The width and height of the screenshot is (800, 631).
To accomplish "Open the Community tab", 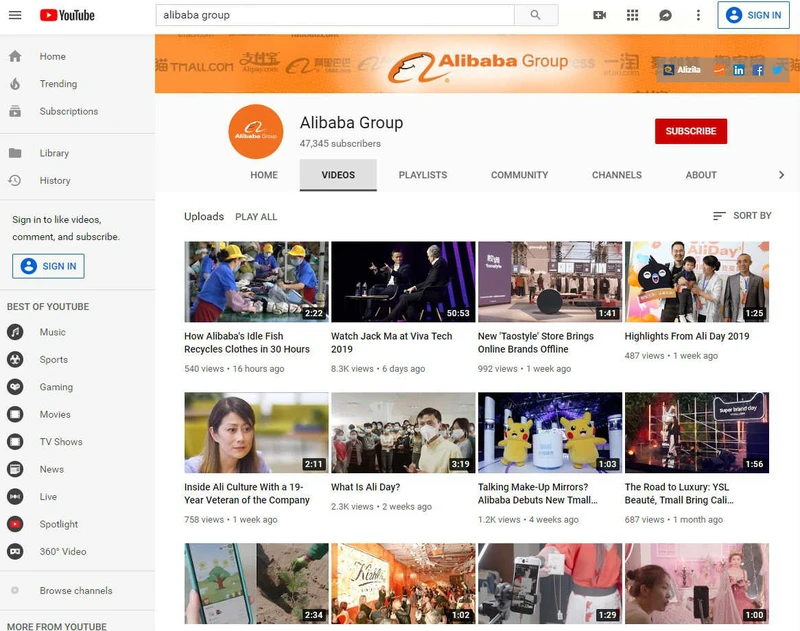I will pos(519,175).
